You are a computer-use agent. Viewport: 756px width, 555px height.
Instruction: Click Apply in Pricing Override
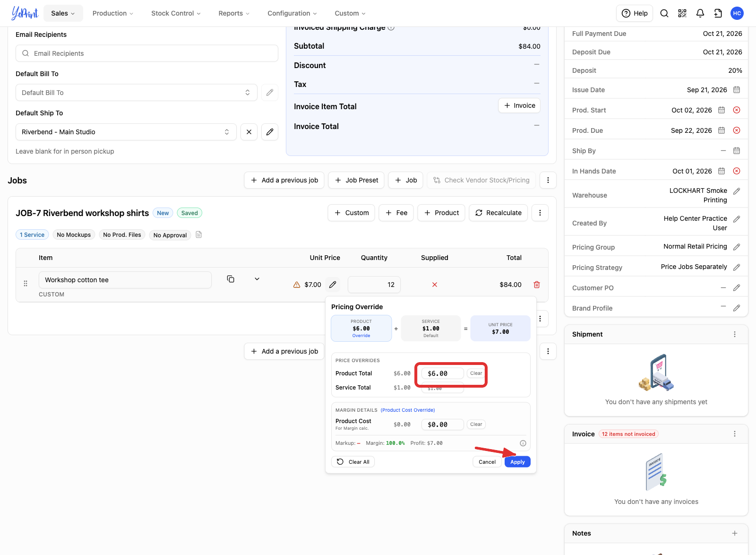click(x=517, y=462)
